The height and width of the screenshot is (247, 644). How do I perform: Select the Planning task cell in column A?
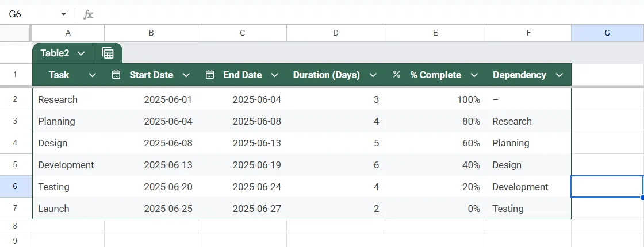tap(68, 121)
